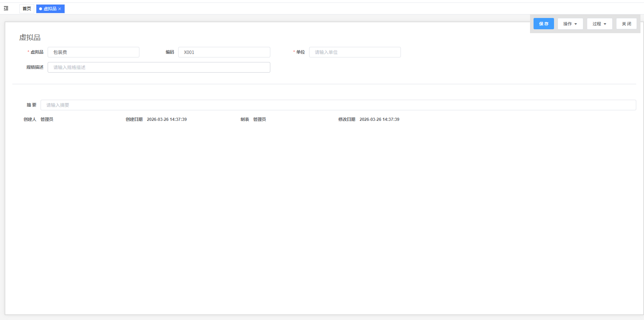Switch to the 首页 tab
This screenshot has width=644, height=320.
[27, 9]
